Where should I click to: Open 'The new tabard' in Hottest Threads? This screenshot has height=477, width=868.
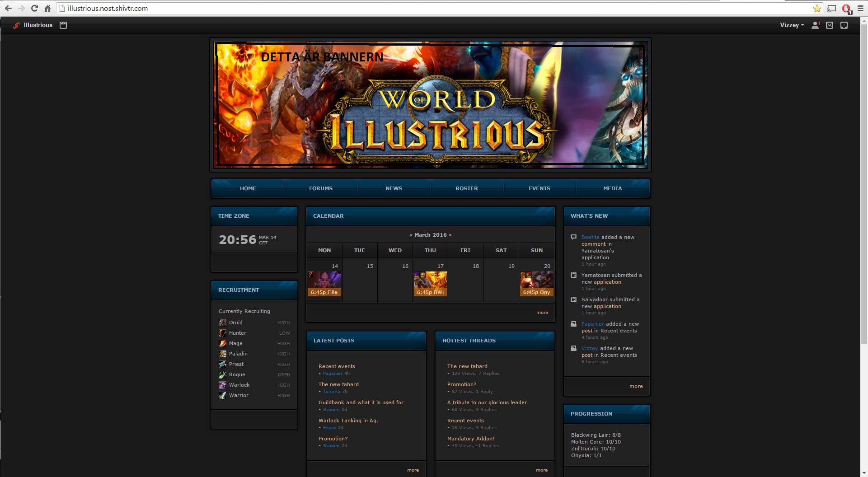[467, 366]
